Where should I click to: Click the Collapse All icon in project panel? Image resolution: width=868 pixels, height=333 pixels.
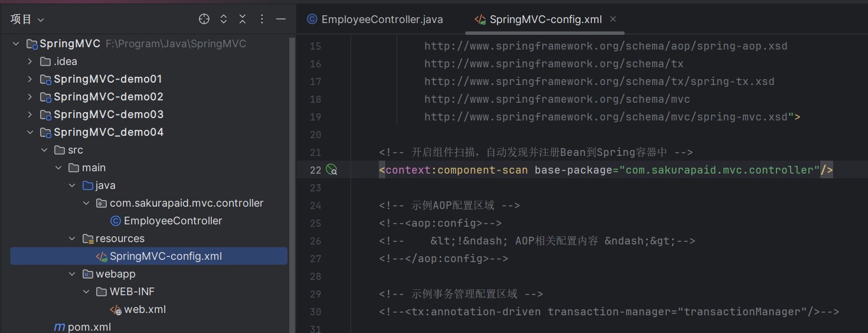click(x=243, y=19)
